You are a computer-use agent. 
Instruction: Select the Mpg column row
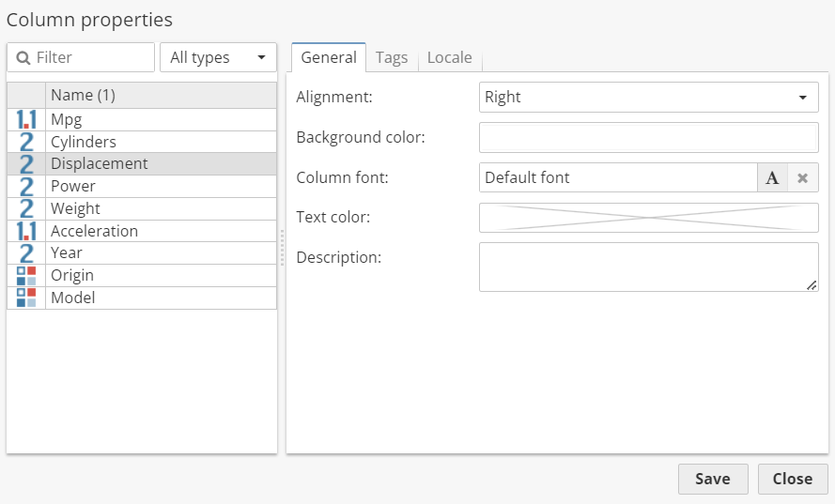pos(142,120)
